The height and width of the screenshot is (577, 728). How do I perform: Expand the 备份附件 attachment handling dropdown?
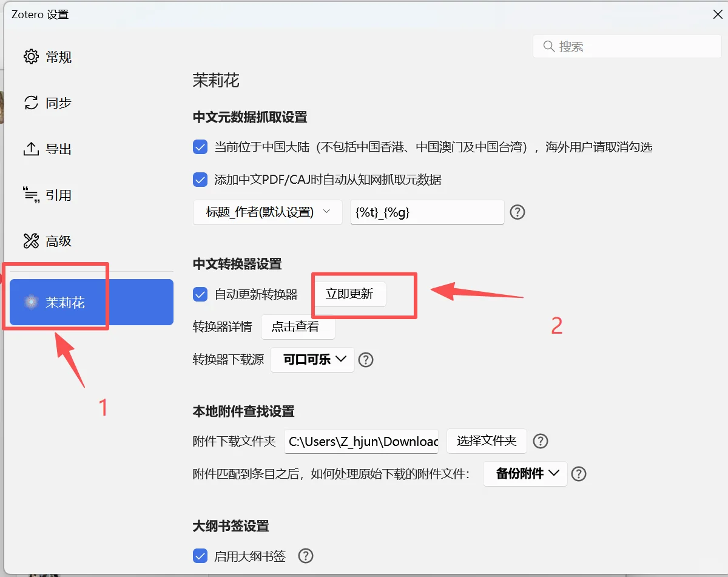[524, 474]
